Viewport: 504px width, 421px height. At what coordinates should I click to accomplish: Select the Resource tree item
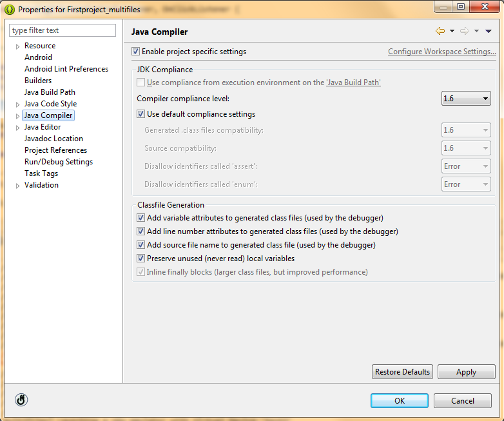pyautogui.click(x=40, y=46)
